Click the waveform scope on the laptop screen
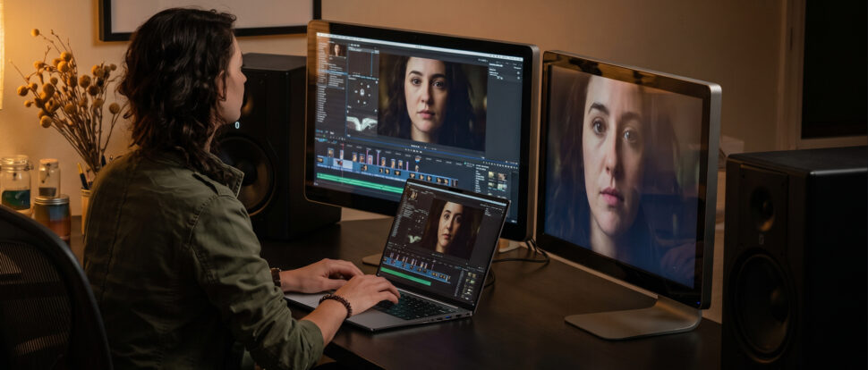The image size is (868, 370). (x=414, y=239)
